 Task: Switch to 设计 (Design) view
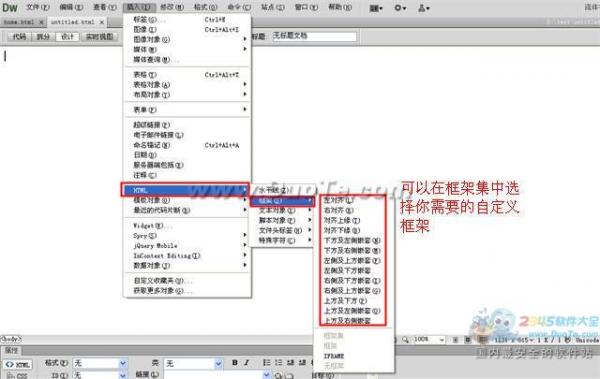coord(67,37)
